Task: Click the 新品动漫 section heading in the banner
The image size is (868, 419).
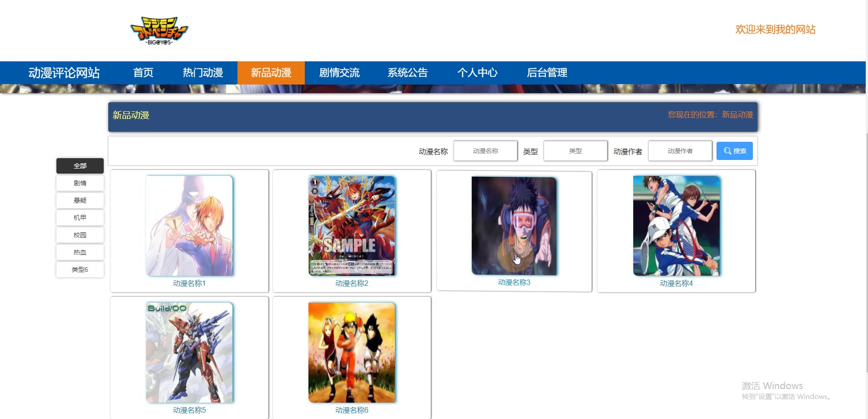Action: (131, 115)
